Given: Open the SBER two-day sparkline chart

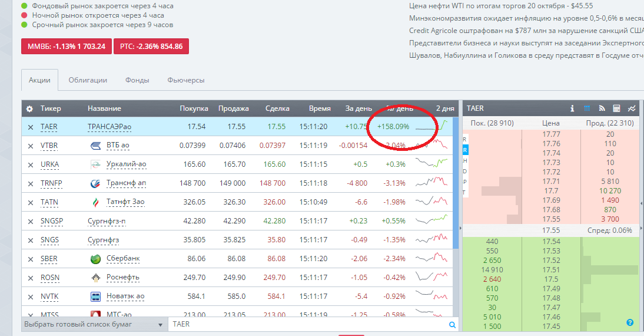Looking at the screenshot, I should 431,258.
